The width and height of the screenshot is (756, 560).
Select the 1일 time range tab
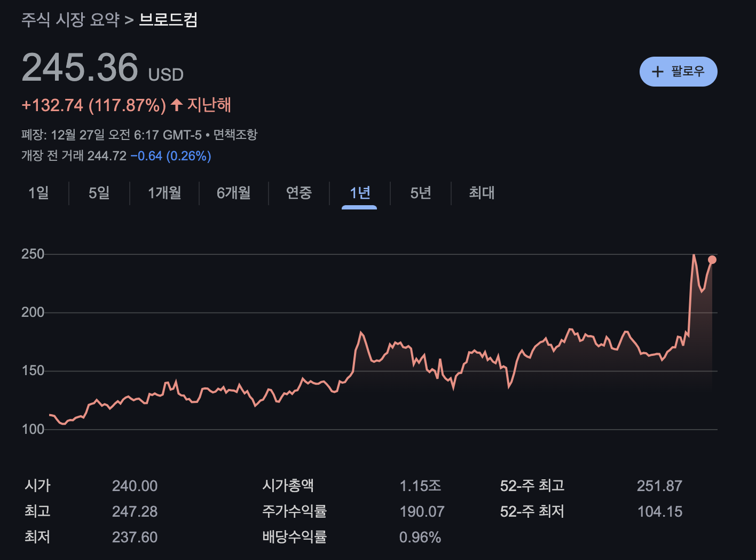click(38, 193)
